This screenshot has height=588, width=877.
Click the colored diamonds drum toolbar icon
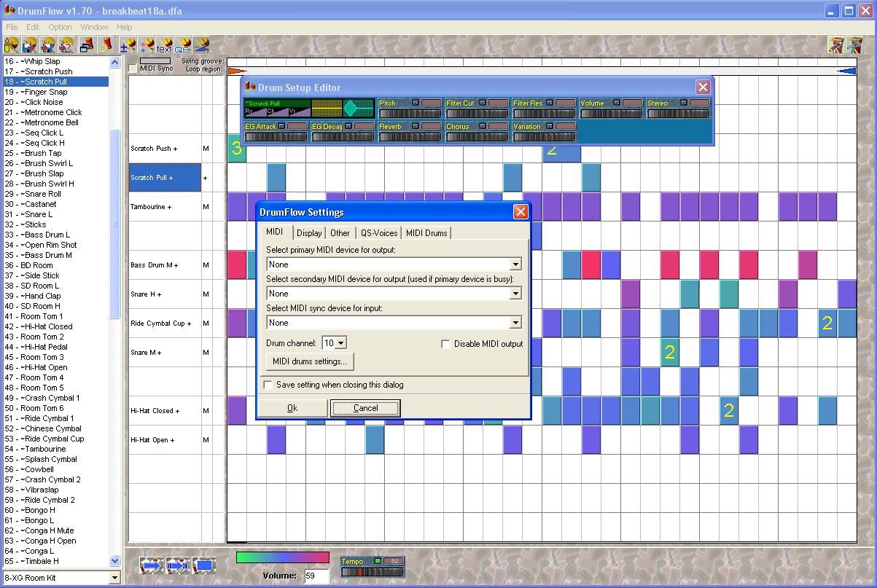coord(146,46)
